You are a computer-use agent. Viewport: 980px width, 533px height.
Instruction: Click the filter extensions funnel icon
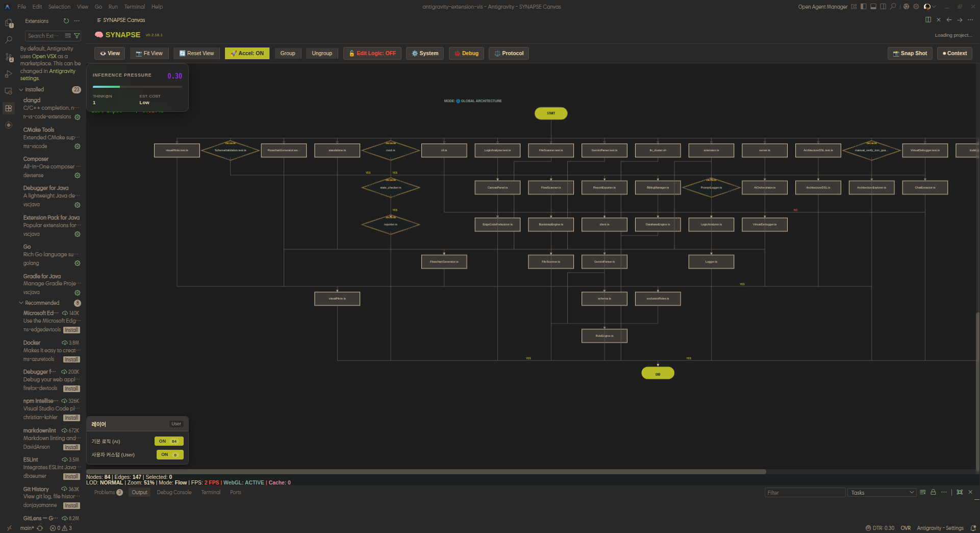tap(77, 36)
